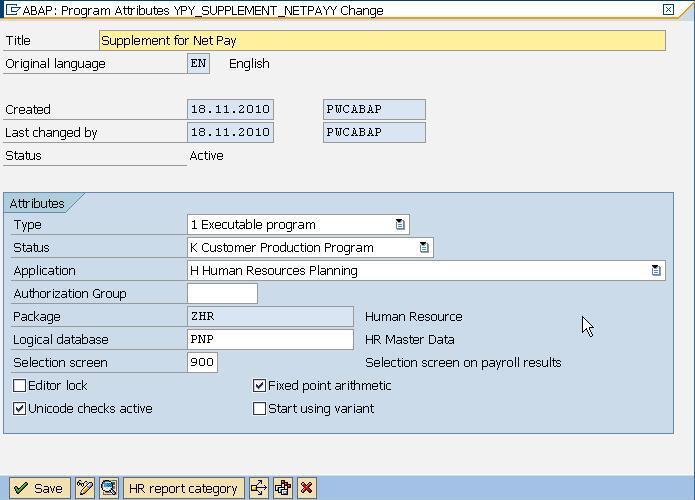The height and width of the screenshot is (500, 695).
Task: Click the arrow icon right of HR report category
Action: point(259,488)
